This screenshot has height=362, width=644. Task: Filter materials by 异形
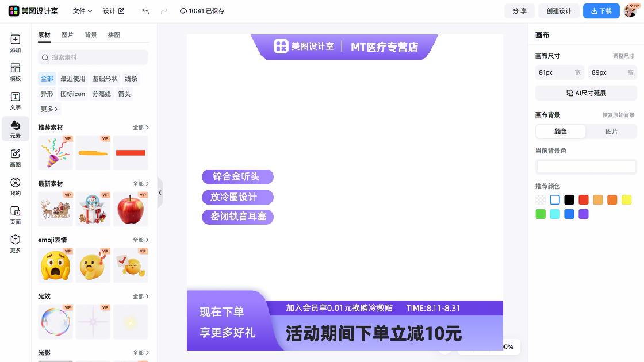47,94
